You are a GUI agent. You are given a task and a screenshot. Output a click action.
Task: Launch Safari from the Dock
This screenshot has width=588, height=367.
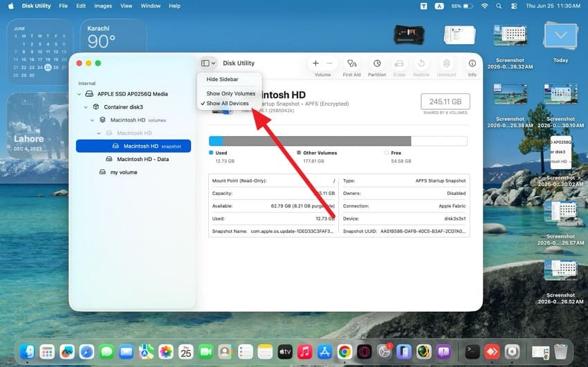tap(86, 352)
